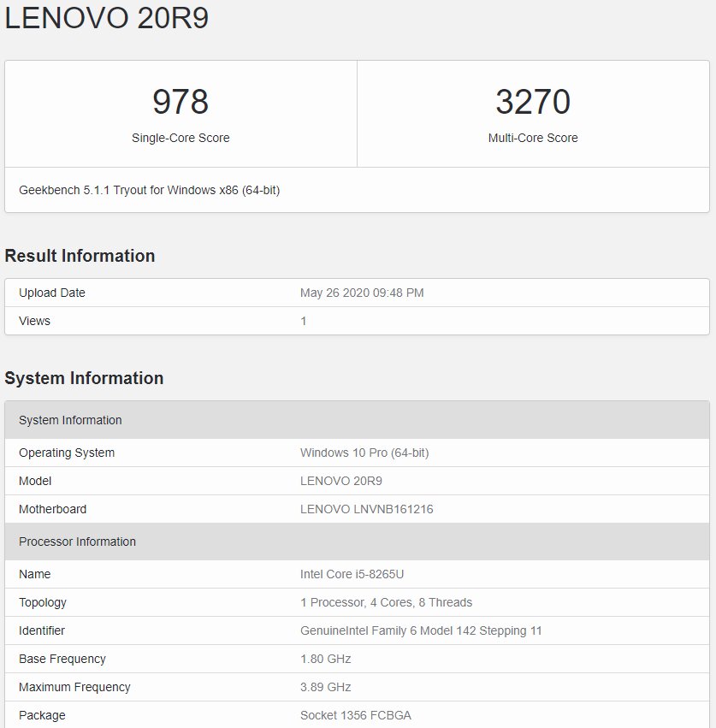Image resolution: width=716 pixels, height=728 pixels.
Task: Click the Motherboard row label
Action: (53, 509)
